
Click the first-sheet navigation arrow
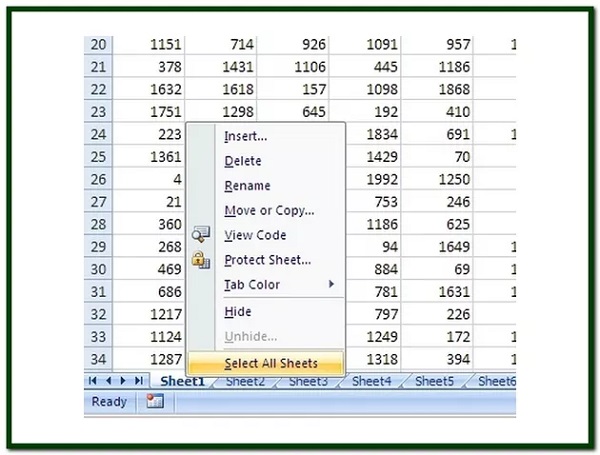92,381
